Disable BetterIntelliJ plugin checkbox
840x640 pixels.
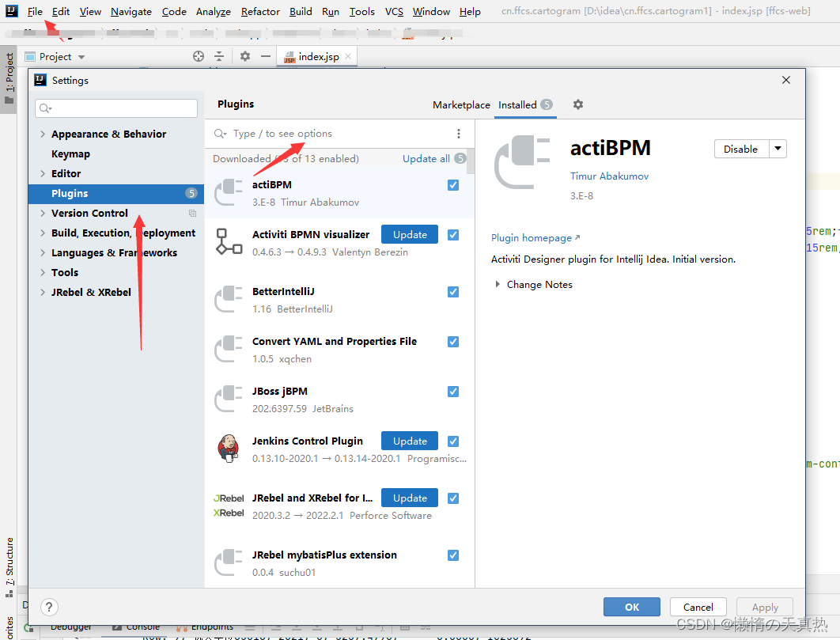point(453,292)
